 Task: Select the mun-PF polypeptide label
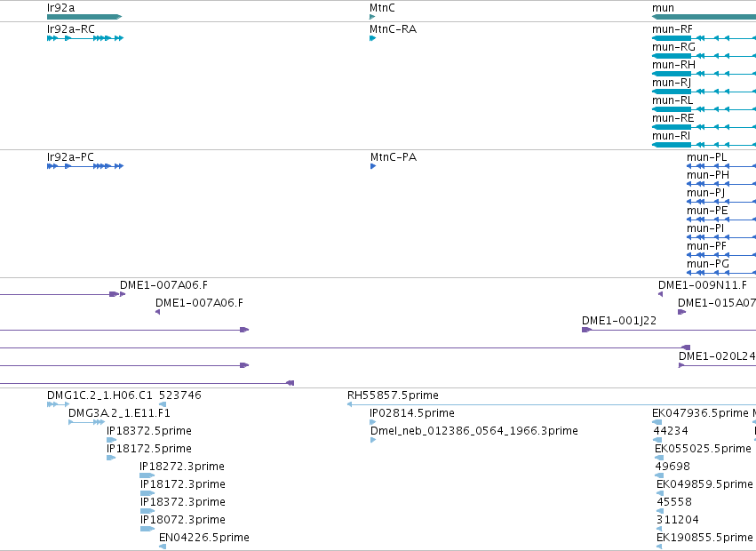(x=706, y=246)
